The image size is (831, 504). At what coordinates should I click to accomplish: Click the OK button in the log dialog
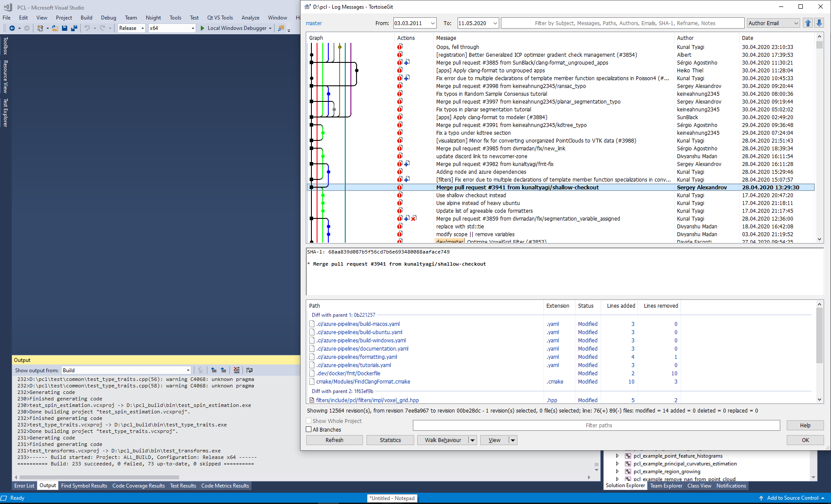coord(805,440)
